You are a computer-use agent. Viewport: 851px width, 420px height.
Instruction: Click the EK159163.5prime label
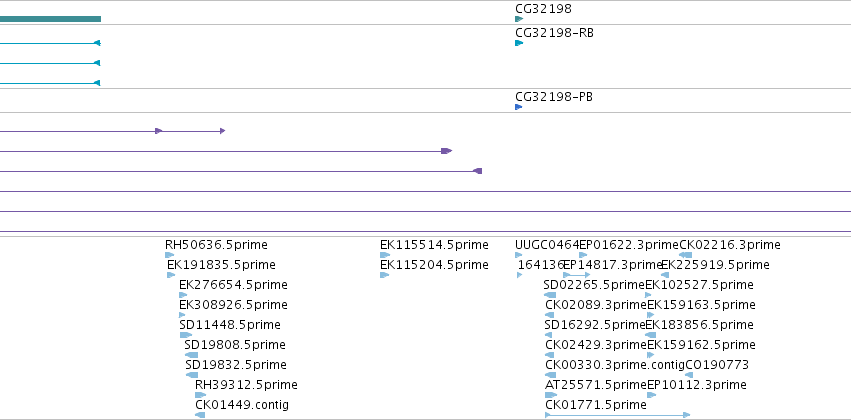pos(701,305)
